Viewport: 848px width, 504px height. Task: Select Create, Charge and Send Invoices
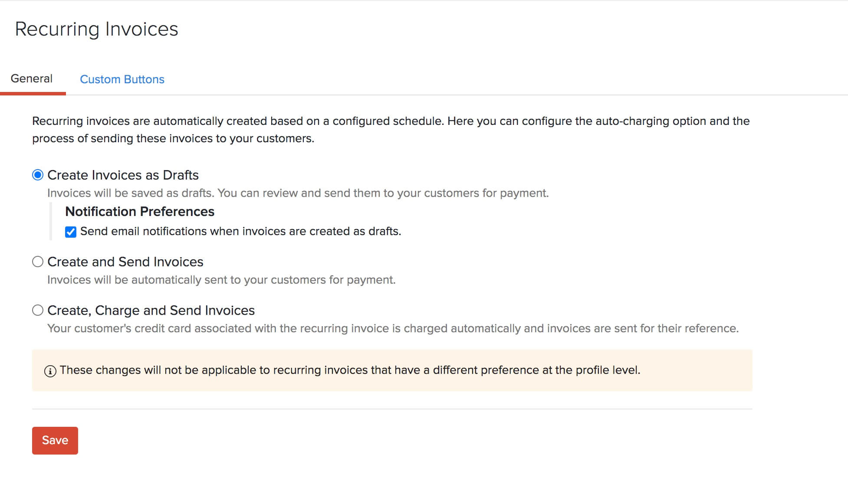pos(38,310)
